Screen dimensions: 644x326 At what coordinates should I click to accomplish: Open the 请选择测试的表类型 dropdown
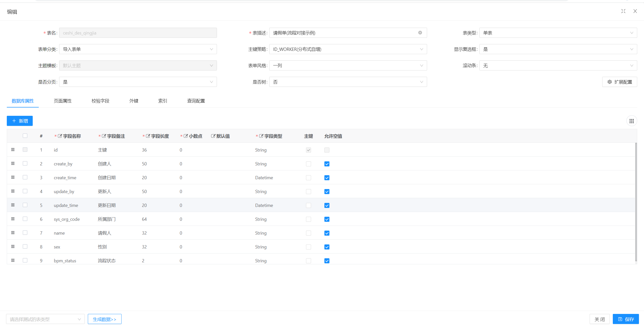45,319
